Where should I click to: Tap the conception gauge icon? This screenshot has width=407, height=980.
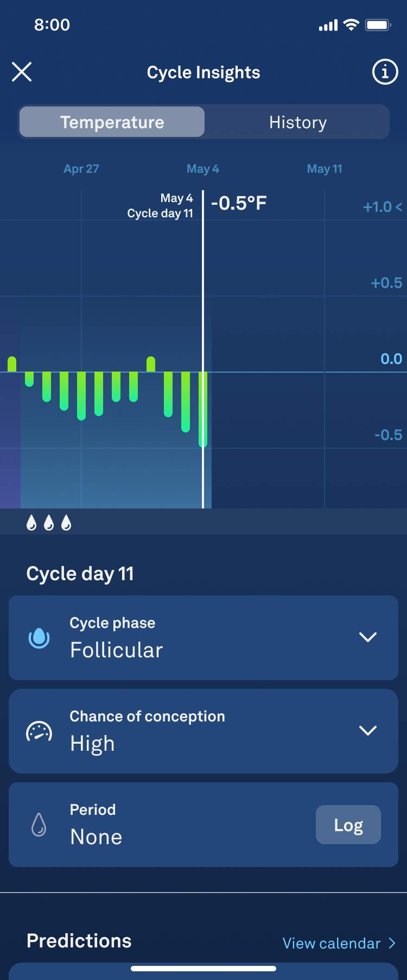(x=39, y=731)
